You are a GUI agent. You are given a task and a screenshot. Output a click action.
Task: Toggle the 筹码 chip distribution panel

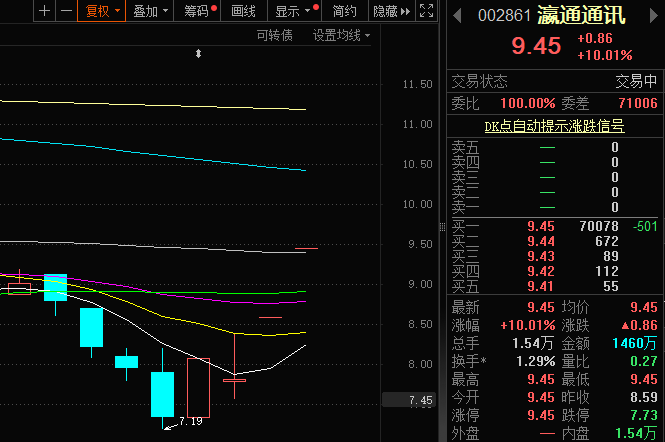coord(198,11)
